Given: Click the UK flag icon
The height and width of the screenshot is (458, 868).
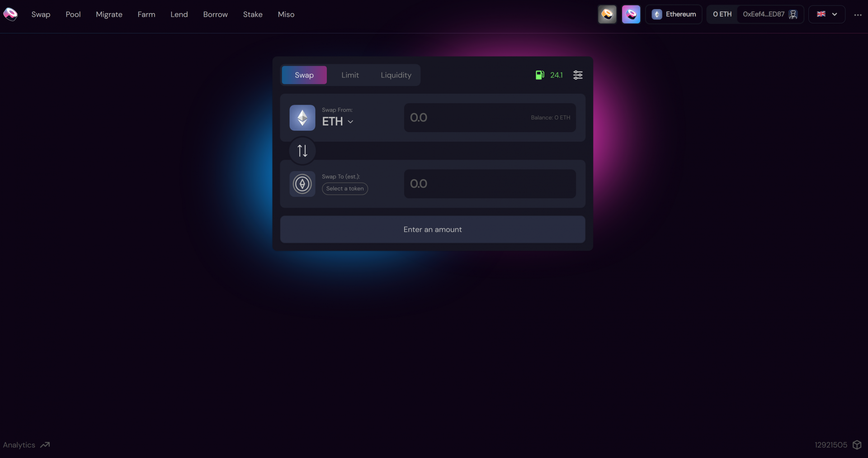Looking at the screenshot, I should [821, 14].
